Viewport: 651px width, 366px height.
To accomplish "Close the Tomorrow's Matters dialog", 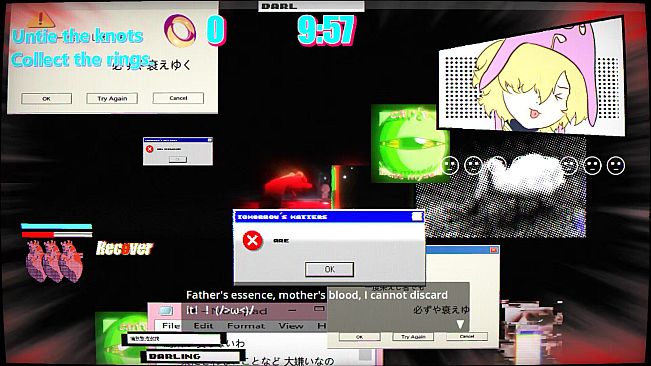I will [x=417, y=216].
